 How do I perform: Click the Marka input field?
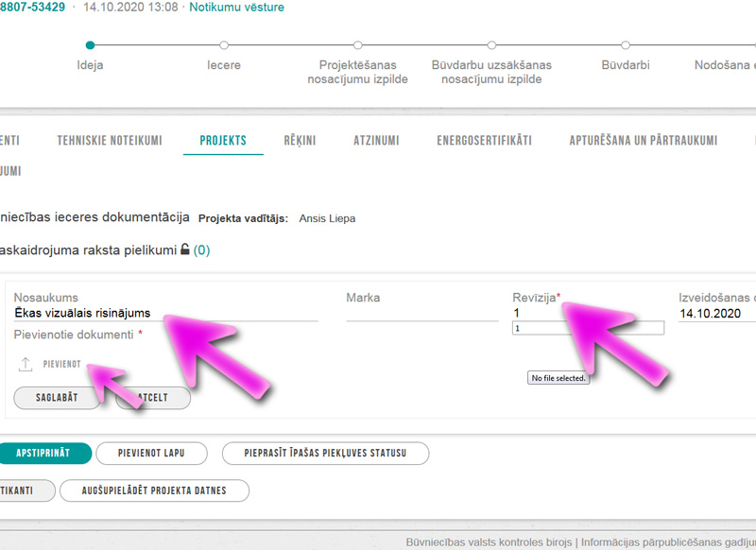421,314
